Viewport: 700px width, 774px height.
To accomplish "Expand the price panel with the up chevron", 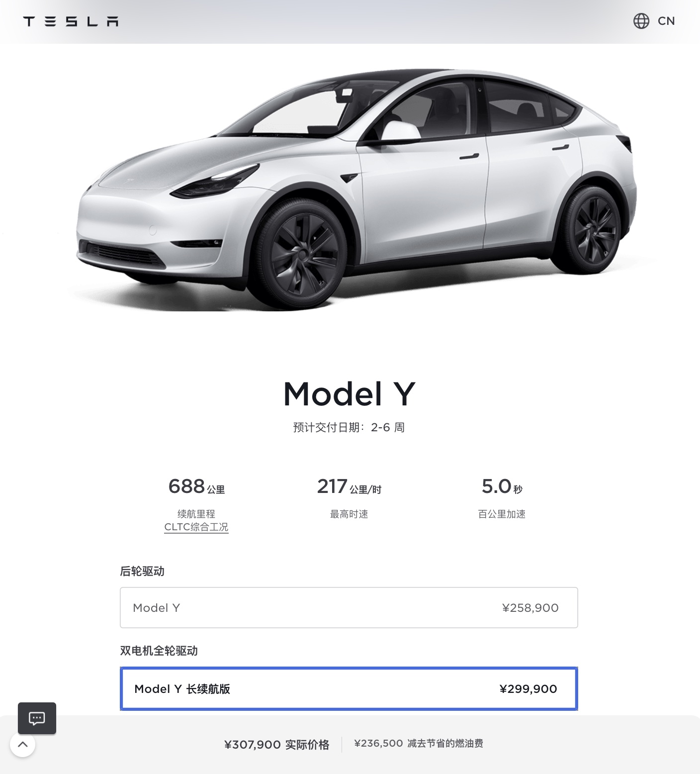I will pyautogui.click(x=22, y=745).
